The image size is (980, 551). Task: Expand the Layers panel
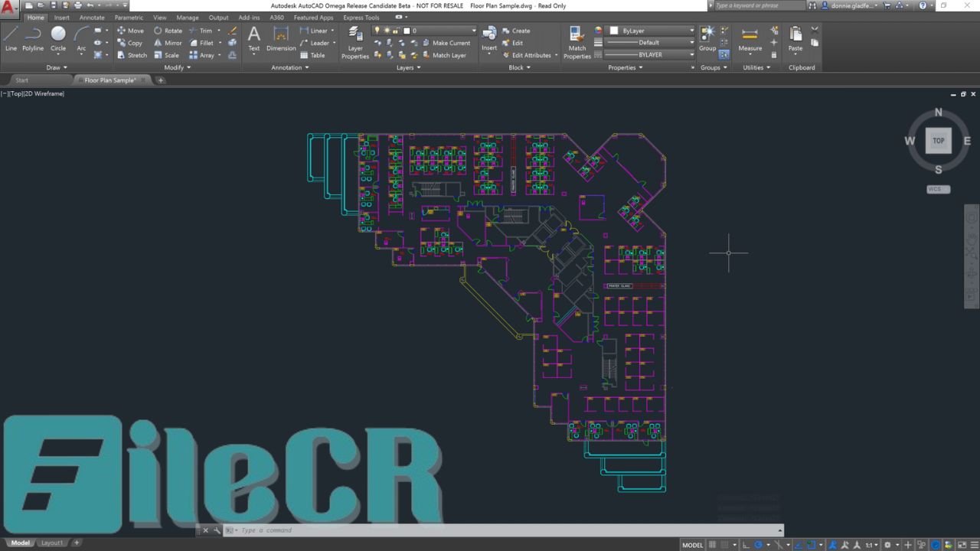coord(408,67)
